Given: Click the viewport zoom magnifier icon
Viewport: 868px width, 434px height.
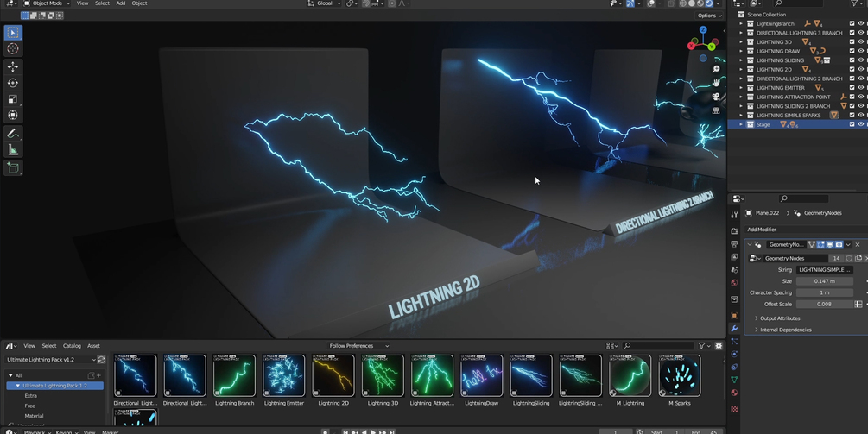Looking at the screenshot, I should pyautogui.click(x=716, y=68).
